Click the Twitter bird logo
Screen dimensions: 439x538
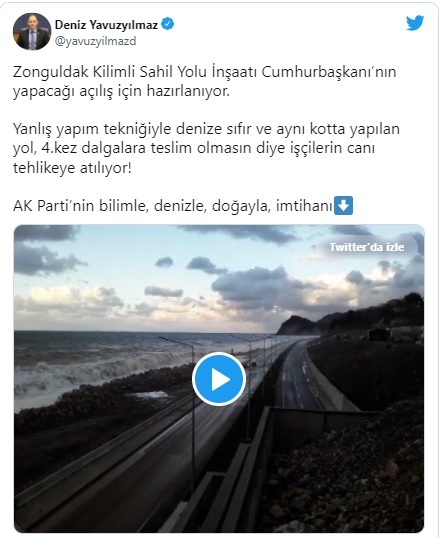[415, 23]
